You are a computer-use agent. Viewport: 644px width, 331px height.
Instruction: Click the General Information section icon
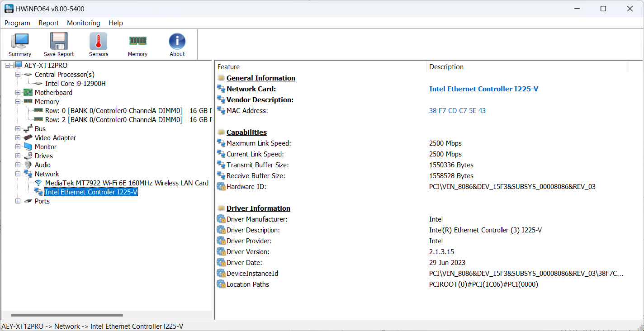[x=221, y=78]
